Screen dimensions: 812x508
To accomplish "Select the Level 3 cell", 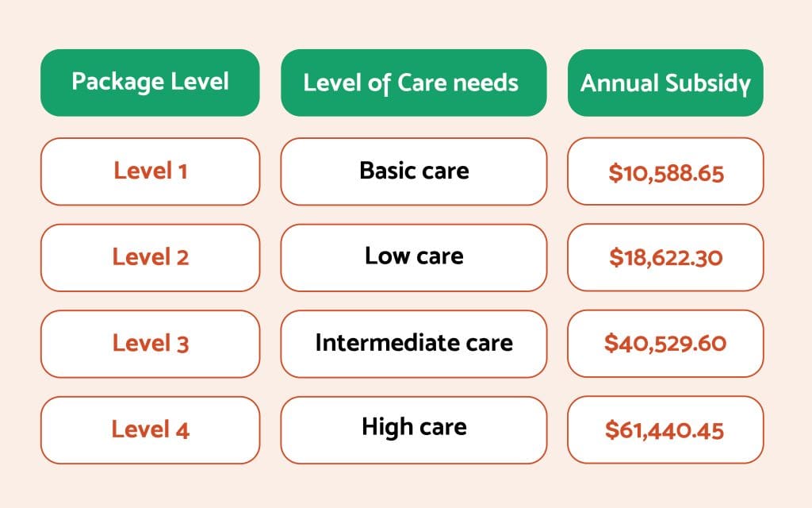I will pyautogui.click(x=150, y=344).
